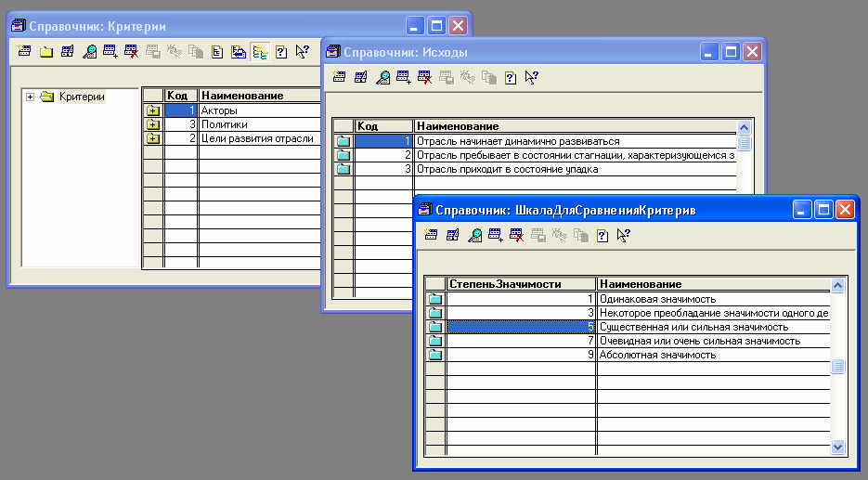Edit current row in Критерии toolbar
The height and width of the screenshot is (480, 868).
coord(68,51)
